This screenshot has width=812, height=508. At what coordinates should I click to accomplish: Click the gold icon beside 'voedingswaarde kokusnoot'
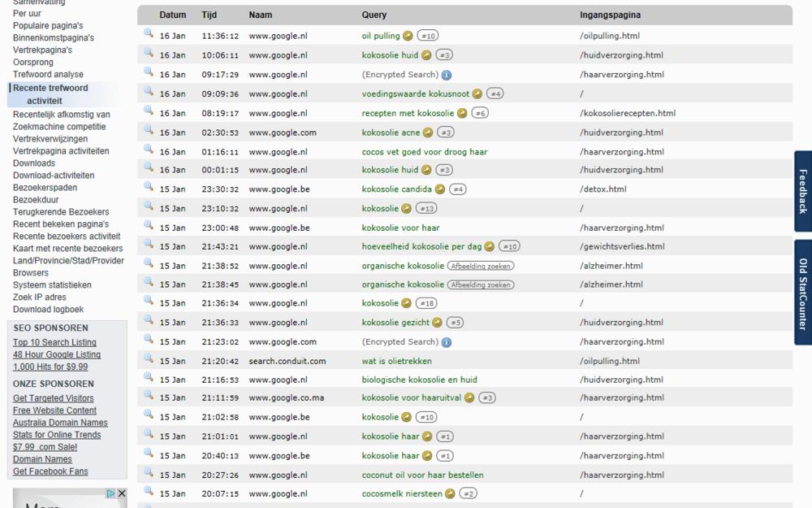[x=477, y=93]
